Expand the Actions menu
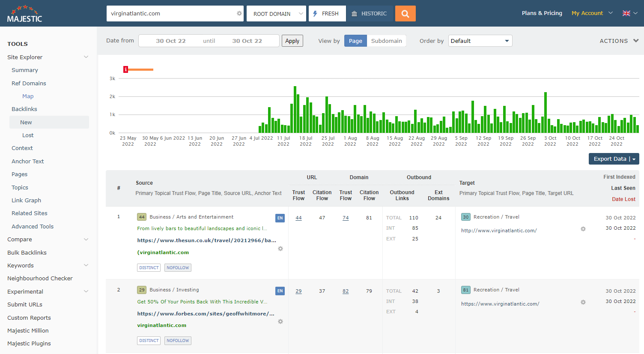Image resolution: width=644 pixels, height=354 pixels. [619, 41]
